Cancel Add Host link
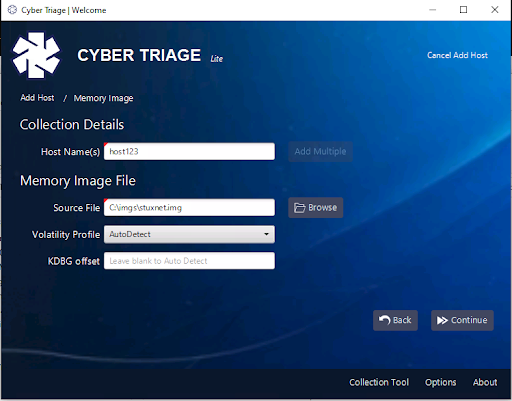Image resolution: width=512 pixels, height=401 pixels. (x=457, y=55)
